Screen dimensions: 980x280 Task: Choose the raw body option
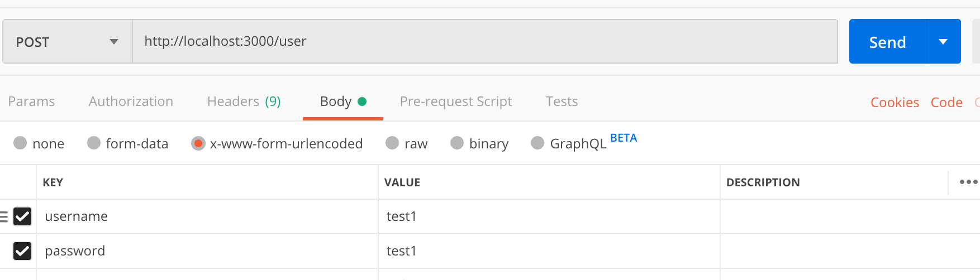pos(392,143)
